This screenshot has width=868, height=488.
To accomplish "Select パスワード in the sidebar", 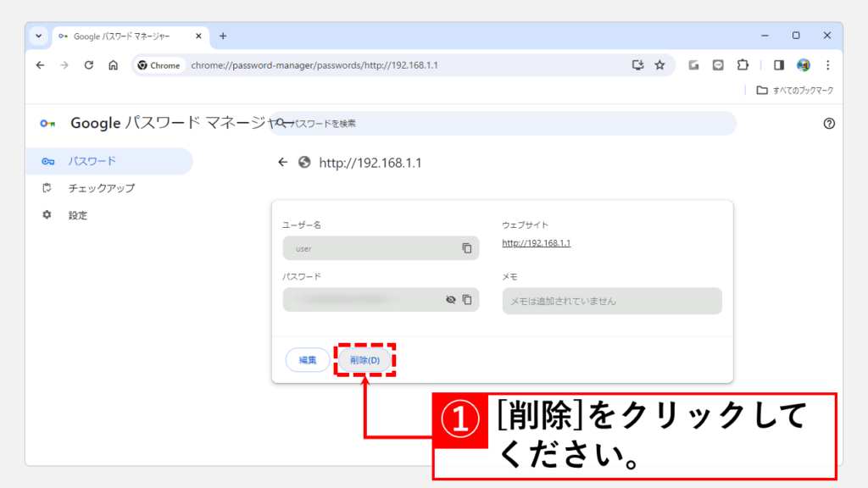I will click(x=92, y=161).
